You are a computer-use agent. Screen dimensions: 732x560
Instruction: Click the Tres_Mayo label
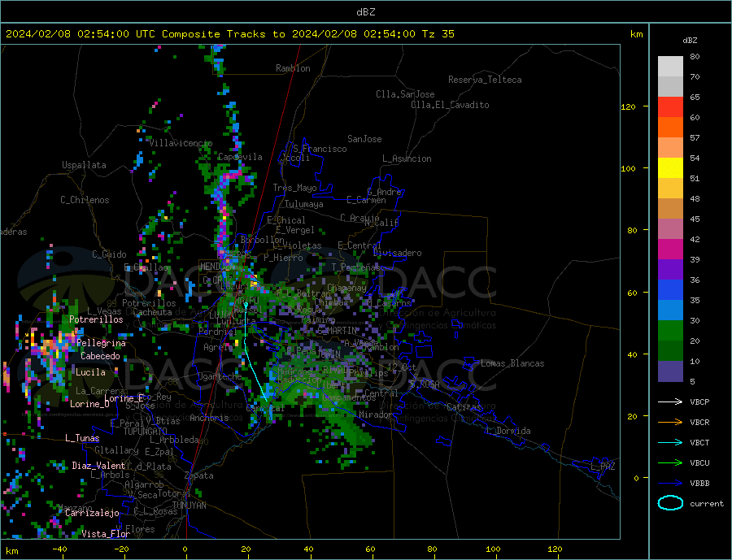point(295,188)
